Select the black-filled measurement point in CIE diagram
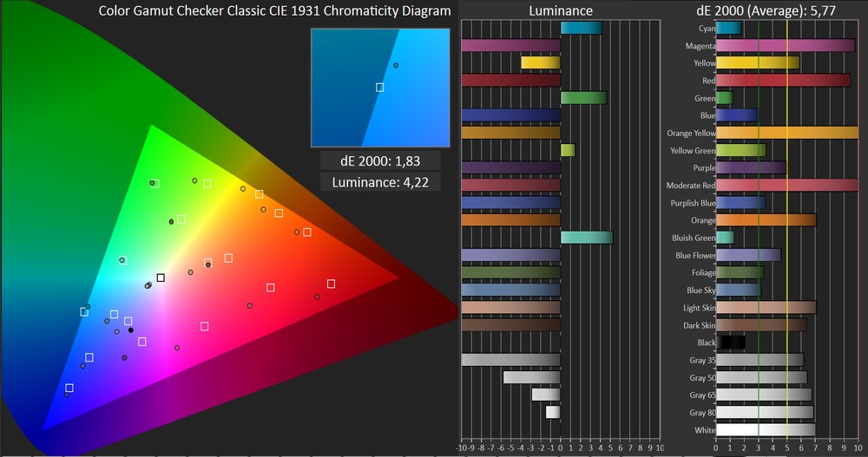The width and height of the screenshot is (868, 457). tap(131, 330)
